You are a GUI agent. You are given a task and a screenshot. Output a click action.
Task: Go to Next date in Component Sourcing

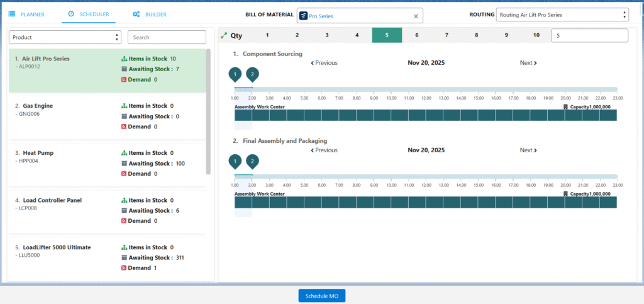click(528, 63)
